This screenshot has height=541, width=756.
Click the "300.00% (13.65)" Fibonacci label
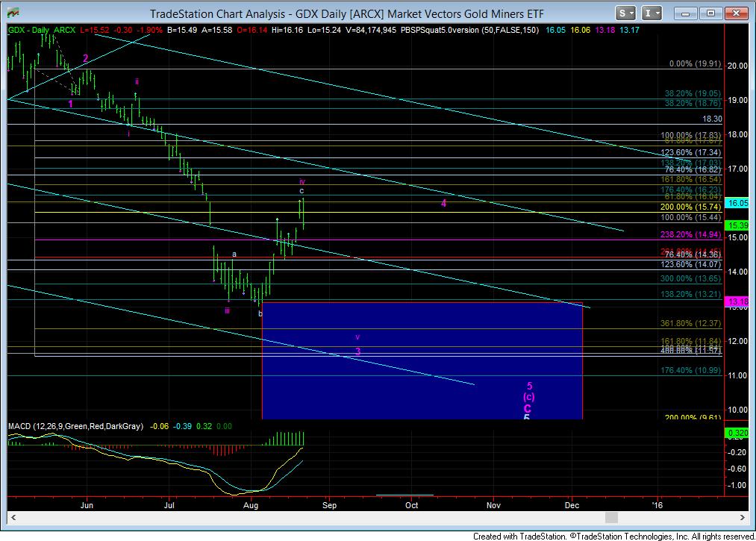[691, 278]
